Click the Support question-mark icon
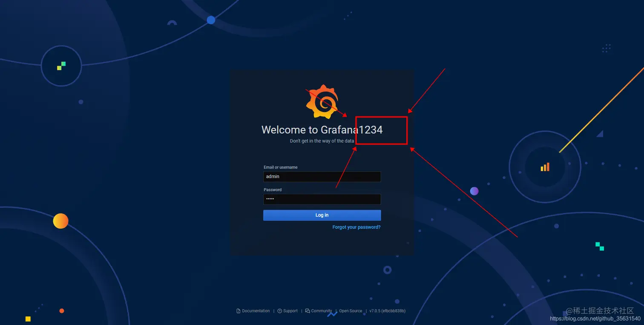Image resolution: width=644 pixels, height=325 pixels. (x=280, y=311)
